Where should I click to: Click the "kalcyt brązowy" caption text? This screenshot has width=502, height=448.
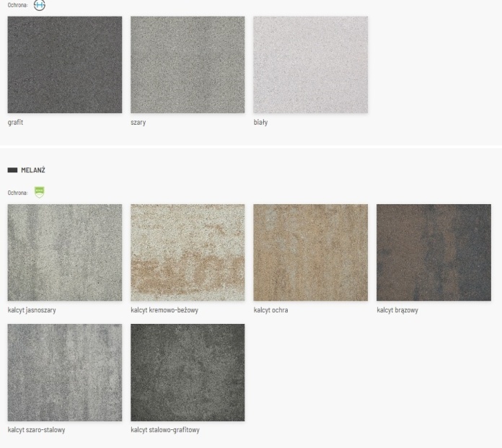pos(397,310)
